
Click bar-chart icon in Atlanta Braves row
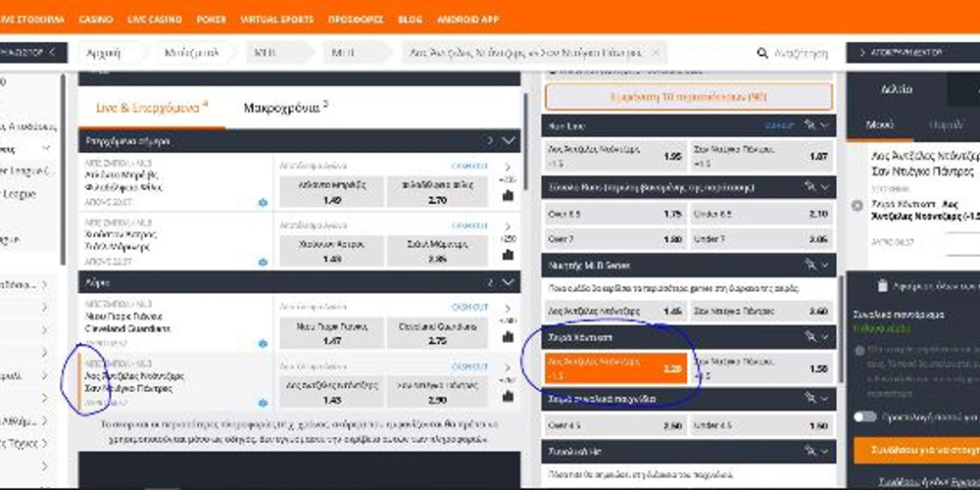tap(508, 196)
